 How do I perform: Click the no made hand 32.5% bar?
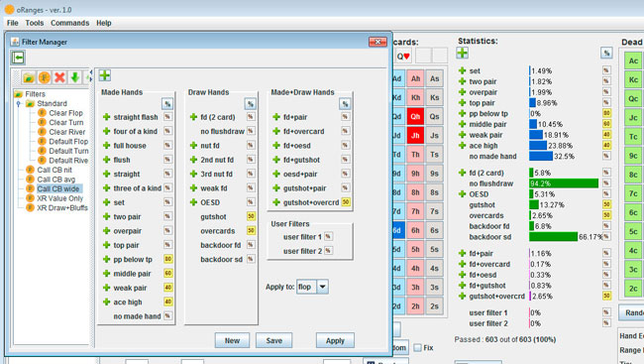pos(541,157)
